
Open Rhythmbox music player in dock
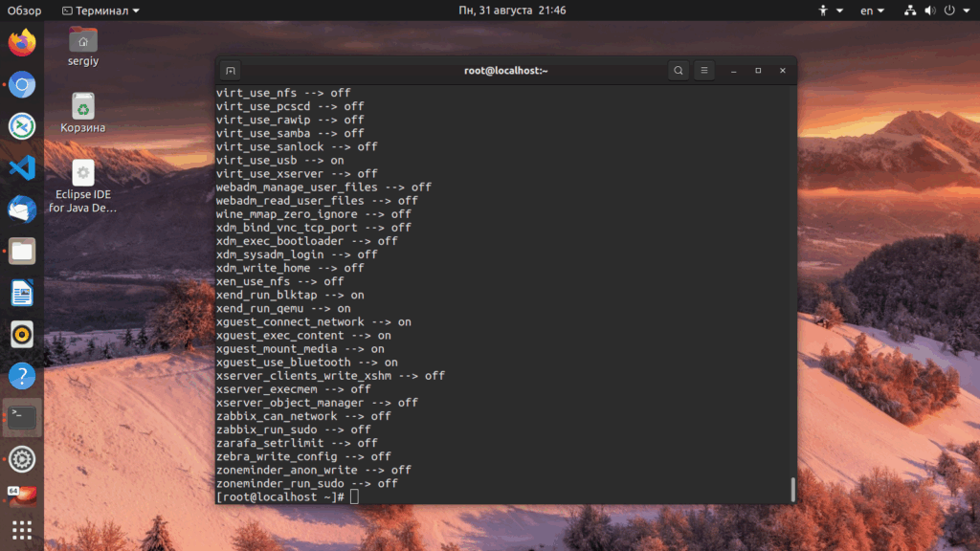[x=22, y=334]
